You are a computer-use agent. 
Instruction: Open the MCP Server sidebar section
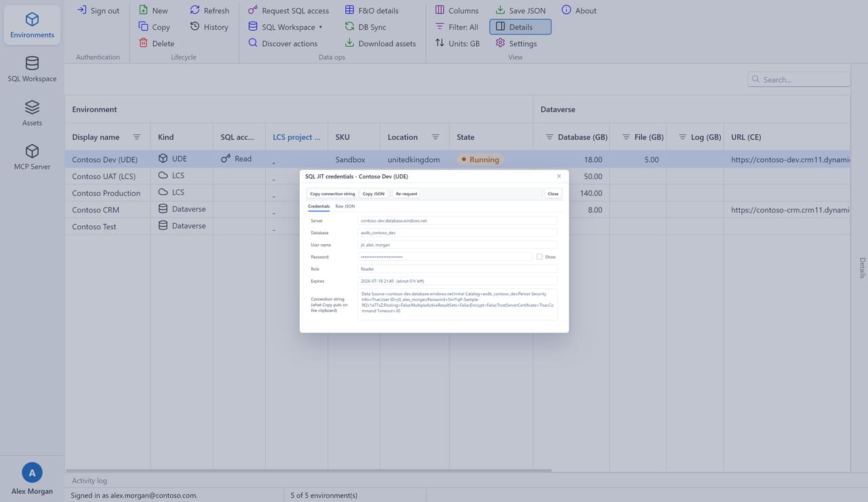(32, 157)
